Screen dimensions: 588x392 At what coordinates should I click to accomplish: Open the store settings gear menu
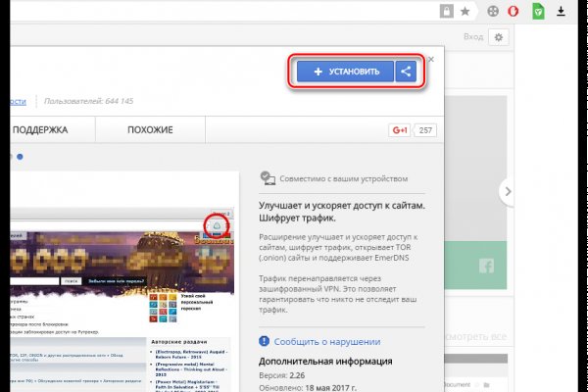coord(500,36)
